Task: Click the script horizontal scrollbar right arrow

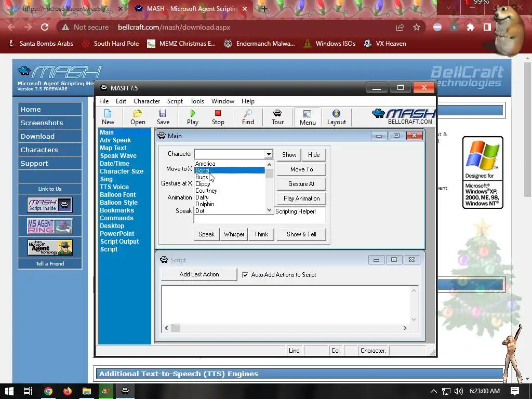Action: (x=405, y=328)
